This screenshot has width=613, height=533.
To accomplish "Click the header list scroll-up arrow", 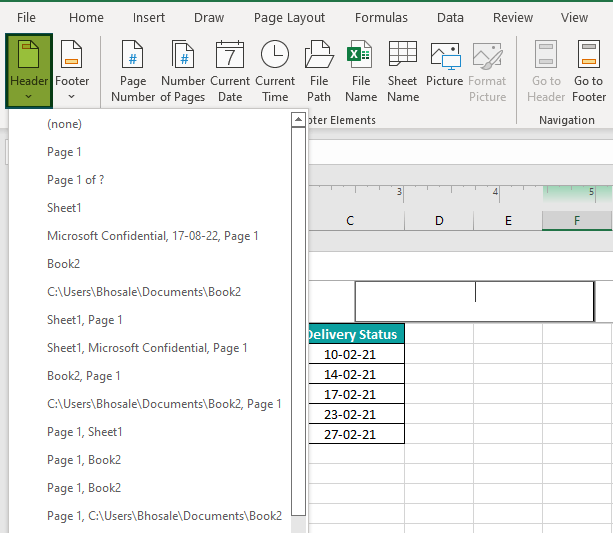I will pyautogui.click(x=298, y=119).
